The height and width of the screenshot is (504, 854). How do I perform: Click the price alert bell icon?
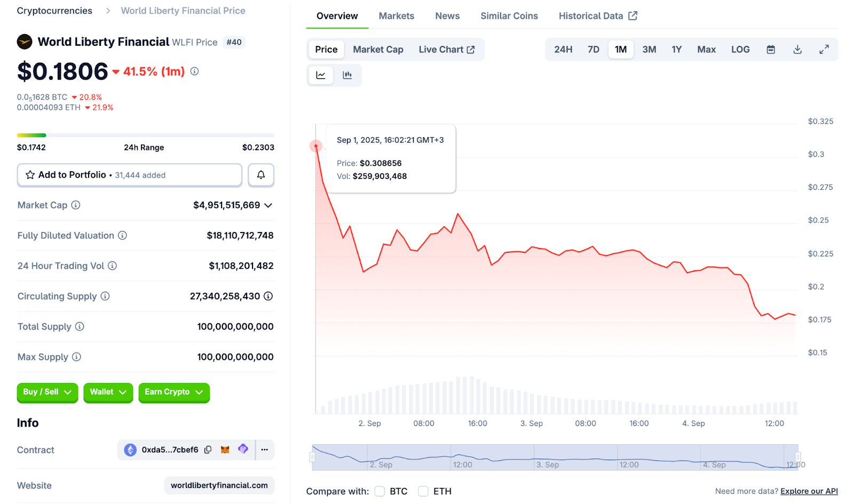click(261, 175)
